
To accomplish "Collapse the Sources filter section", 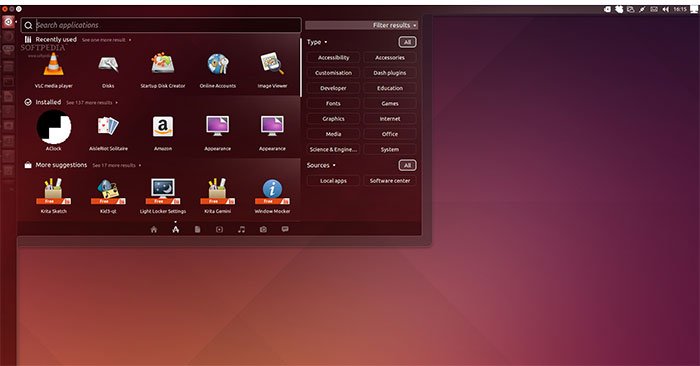I will (x=321, y=165).
